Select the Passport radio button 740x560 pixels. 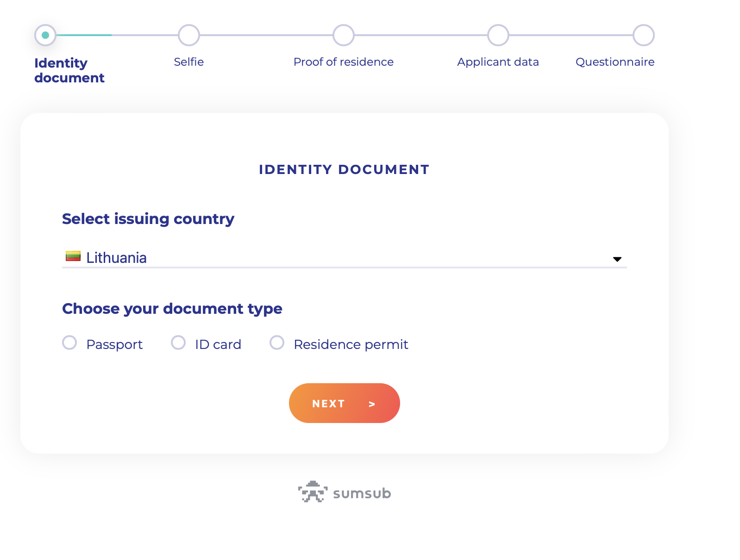click(x=69, y=343)
